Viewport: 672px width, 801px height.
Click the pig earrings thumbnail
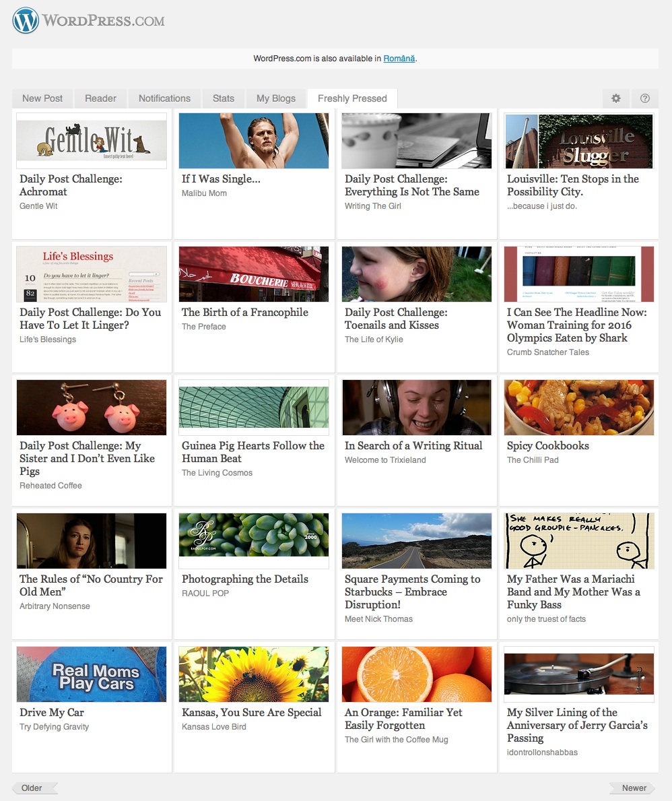(92, 408)
